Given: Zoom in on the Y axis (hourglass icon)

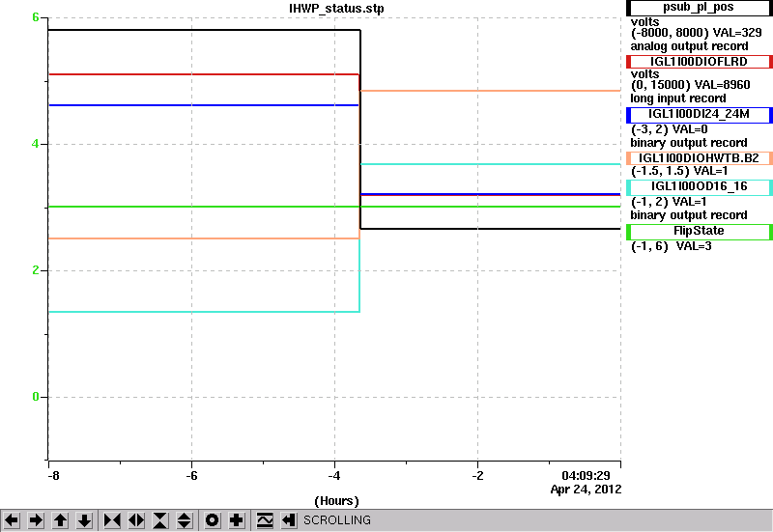Looking at the screenshot, I should [x=160, y=520].
